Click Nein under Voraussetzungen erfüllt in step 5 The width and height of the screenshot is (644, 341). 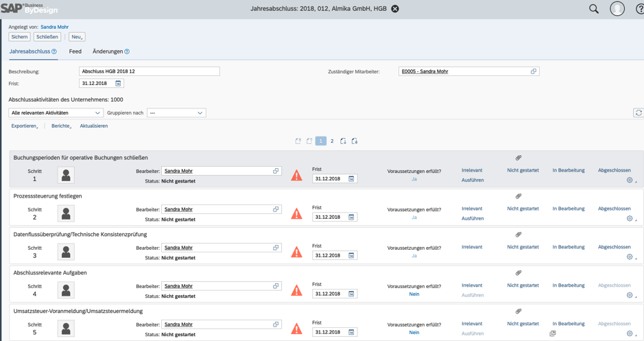[x=414, y=332]
